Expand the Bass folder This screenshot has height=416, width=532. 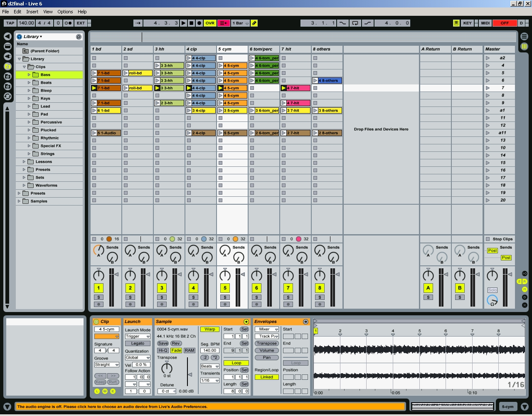(29, 74)
